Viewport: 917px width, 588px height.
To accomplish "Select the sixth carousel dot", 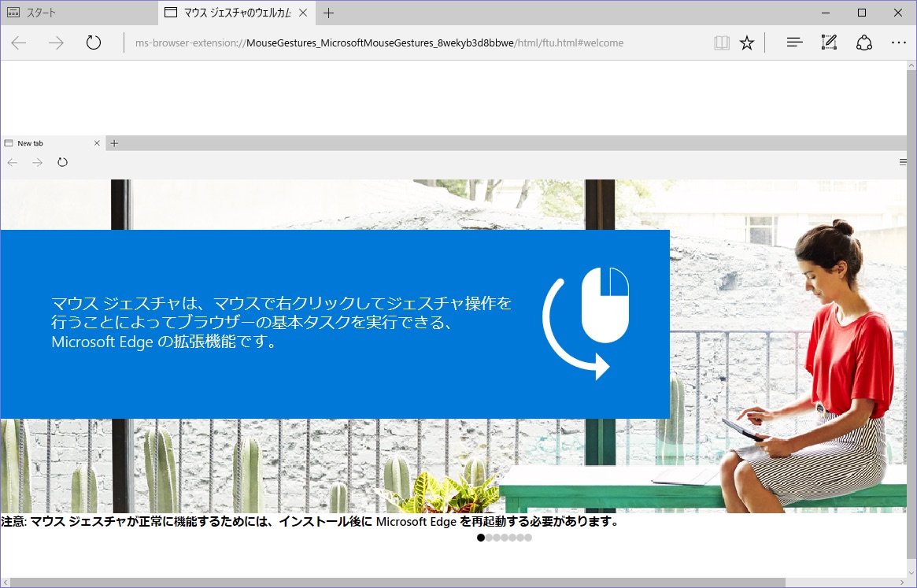I will [x=520, y=538].
